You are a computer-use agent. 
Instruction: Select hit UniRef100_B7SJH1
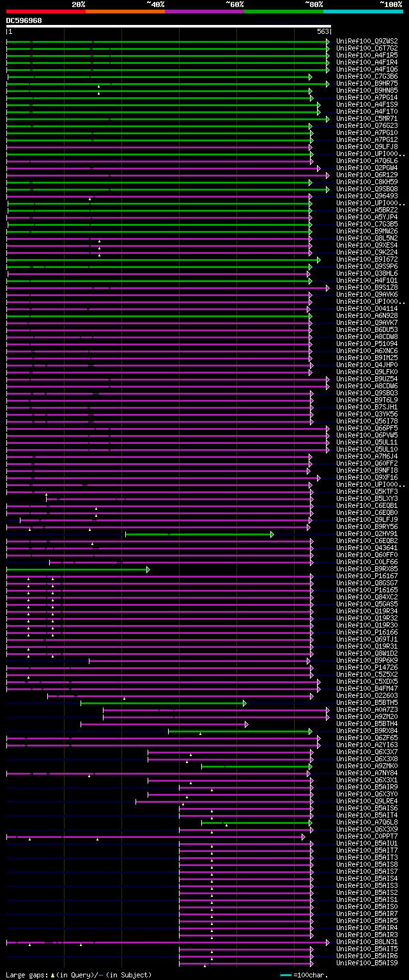click(x=367, y=407)
